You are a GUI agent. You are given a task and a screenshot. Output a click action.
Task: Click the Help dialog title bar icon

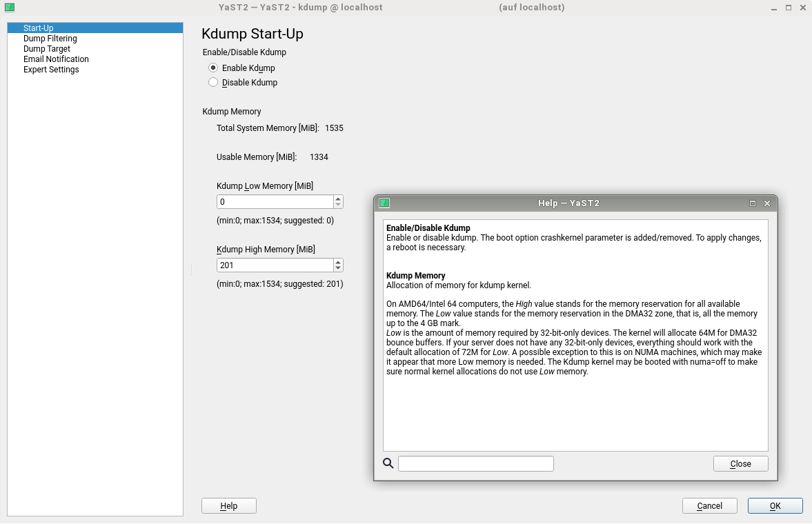point(384,203)
